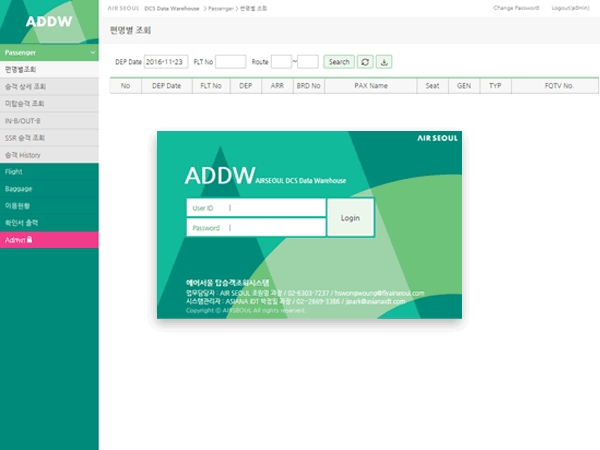Click the Password field

coord(256,228)
